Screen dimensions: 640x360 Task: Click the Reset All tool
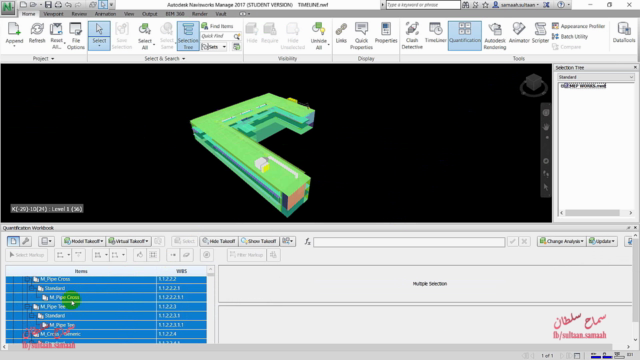56,36
